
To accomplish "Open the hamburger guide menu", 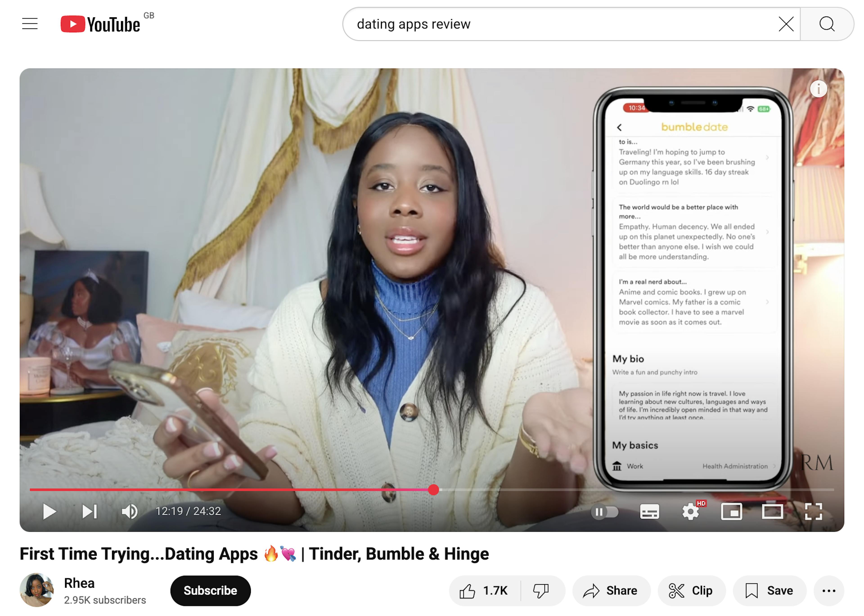I will (30, 24).
